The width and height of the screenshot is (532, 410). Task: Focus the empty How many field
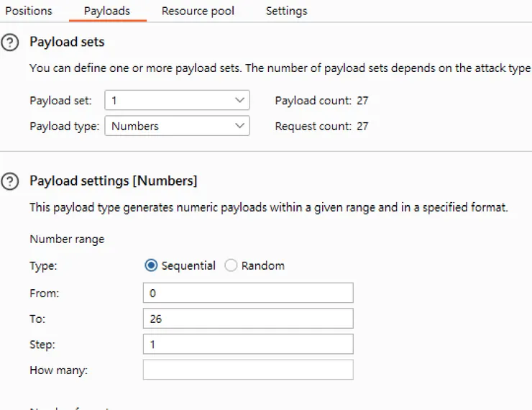(248, 370)
